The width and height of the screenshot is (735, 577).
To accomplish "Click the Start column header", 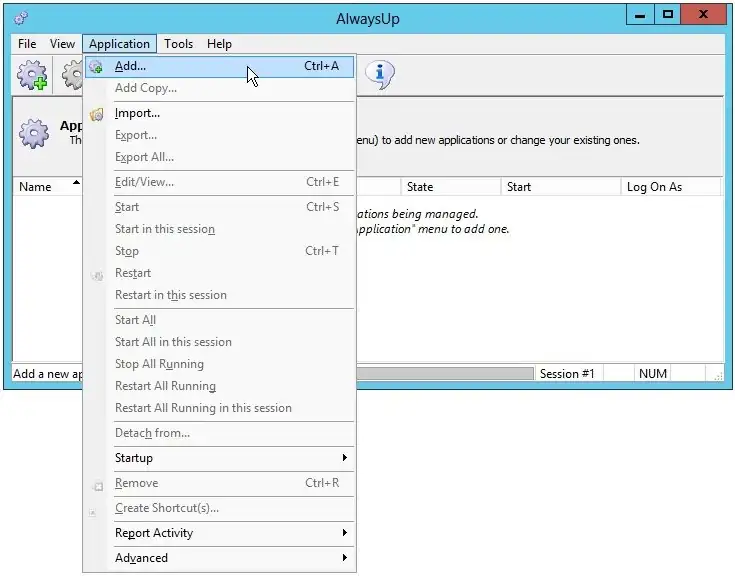I will (519, 187).
